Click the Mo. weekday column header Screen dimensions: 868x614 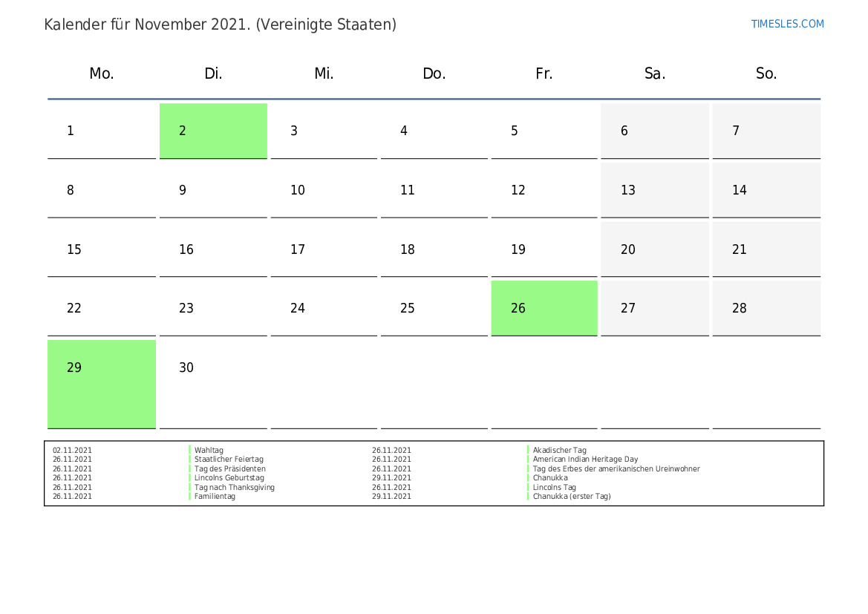[x=102, y=74]
